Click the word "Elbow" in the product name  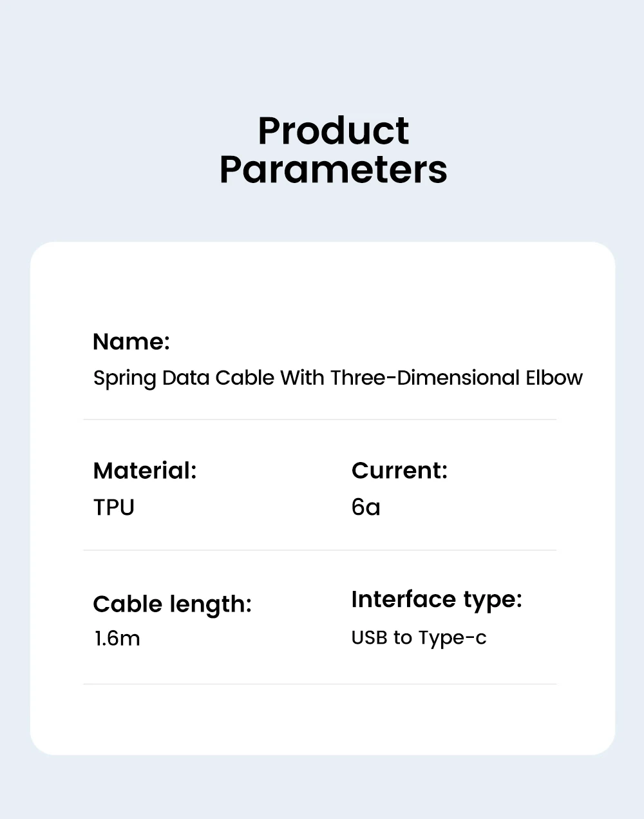pyautogui.click(x=554, y=378)
